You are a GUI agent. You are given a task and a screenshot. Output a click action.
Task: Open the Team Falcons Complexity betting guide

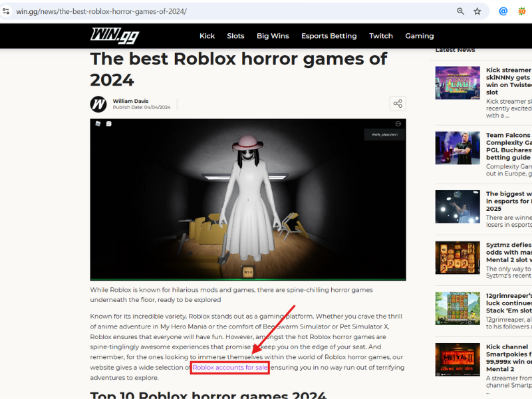click(509, 146)
